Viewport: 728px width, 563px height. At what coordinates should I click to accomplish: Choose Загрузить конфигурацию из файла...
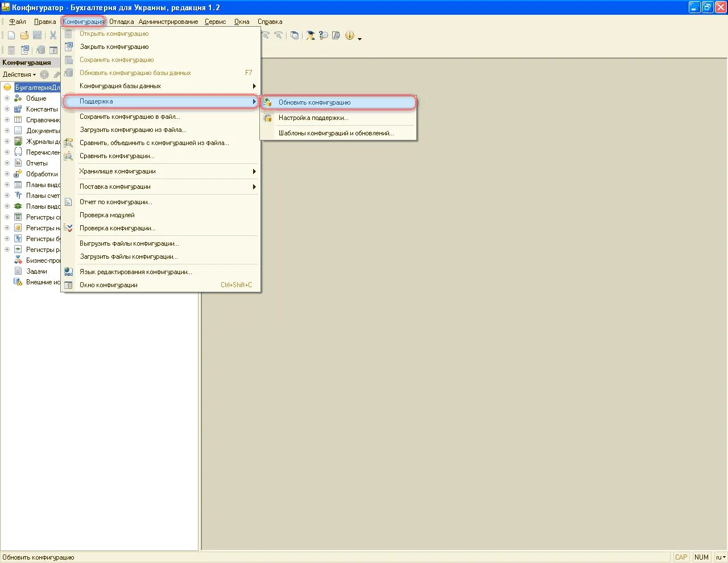(160, 130)
